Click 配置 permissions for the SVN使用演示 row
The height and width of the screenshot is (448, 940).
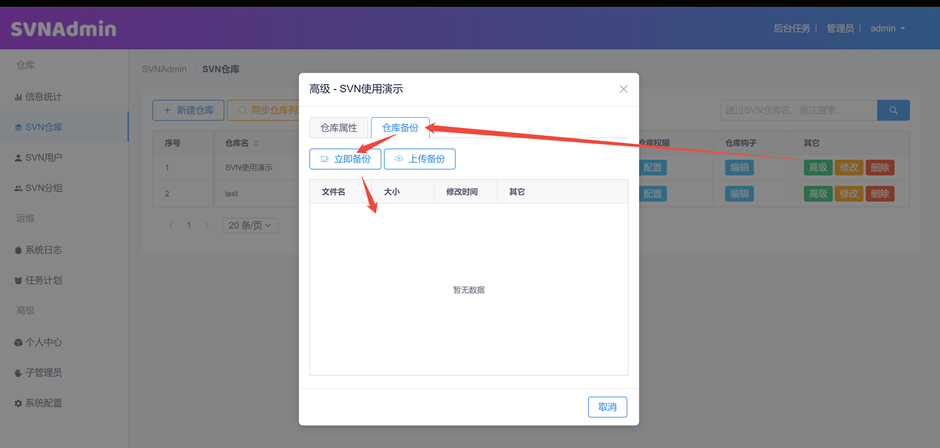653,168
